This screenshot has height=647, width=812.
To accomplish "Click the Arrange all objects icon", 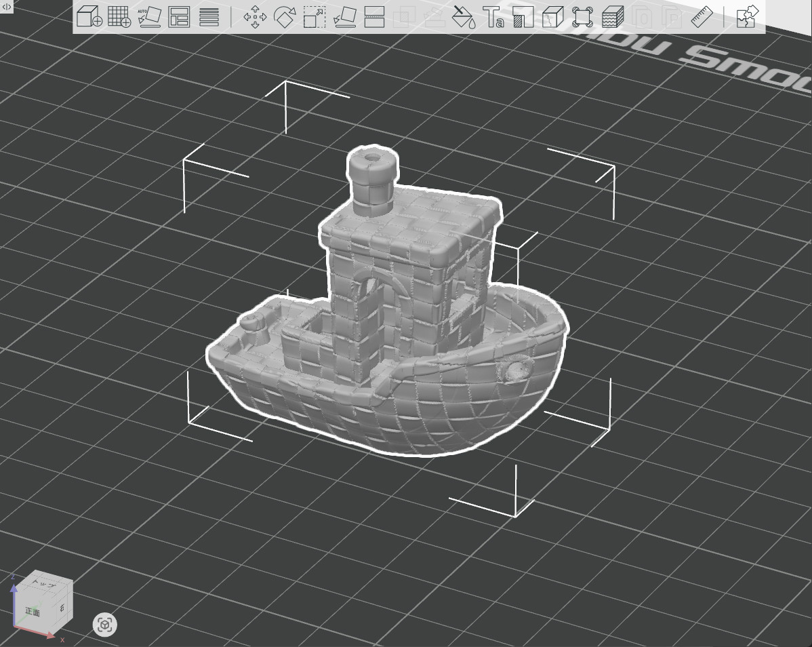I will 179,17.
